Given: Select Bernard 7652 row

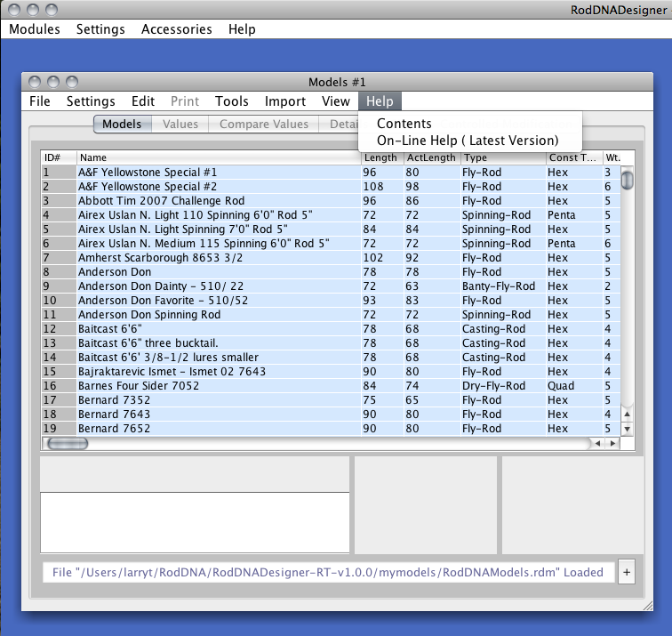Looking at the screenshot, I should [331, 429].
